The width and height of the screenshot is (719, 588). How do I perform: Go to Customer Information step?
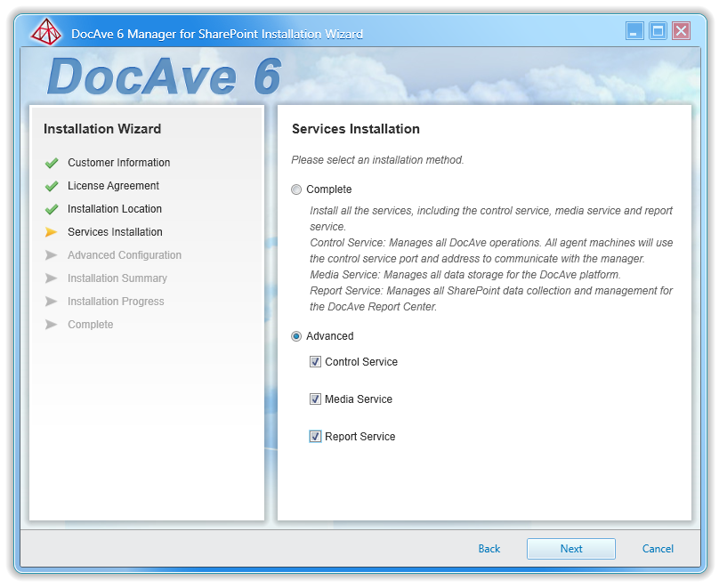tap(118, 163)
